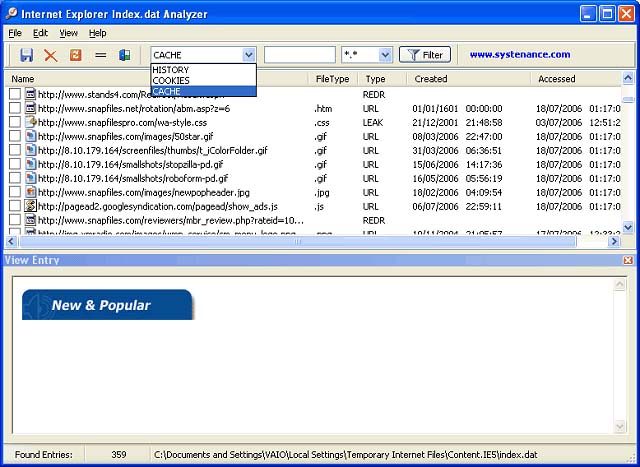
Task: Open the File menu
Action: (x=15, y=33)
